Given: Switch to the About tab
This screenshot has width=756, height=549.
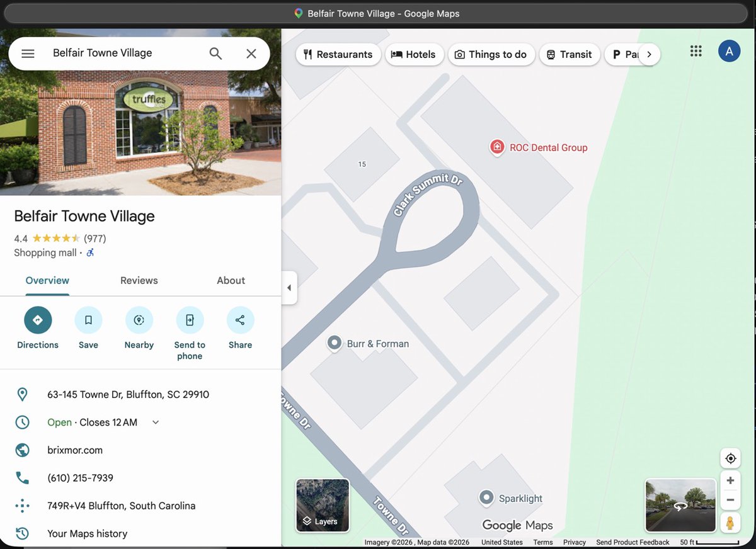Looking at the screenshot, I should point(231,281).
